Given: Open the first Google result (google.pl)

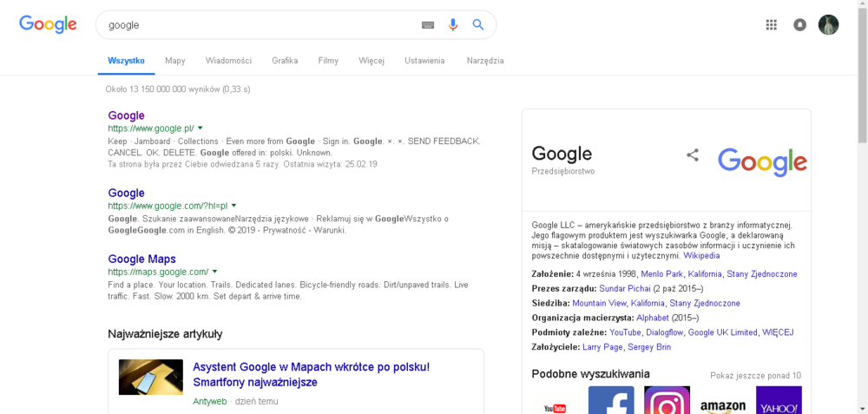Looking at the screenshot, I should (x=126, y=115).
